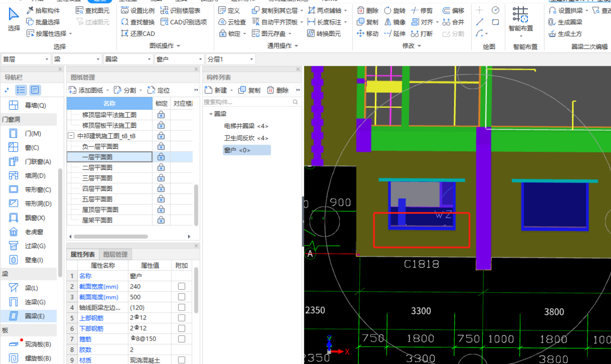Check 附加 box for 截面宽度(mm)
Screen dimensions: 611x364
181,286
